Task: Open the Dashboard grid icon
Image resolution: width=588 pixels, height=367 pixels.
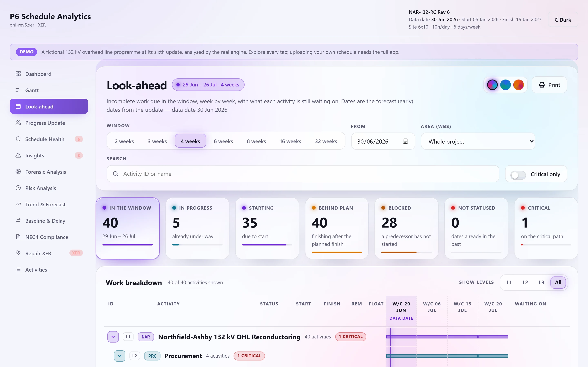Action: (x=18, y=74)
